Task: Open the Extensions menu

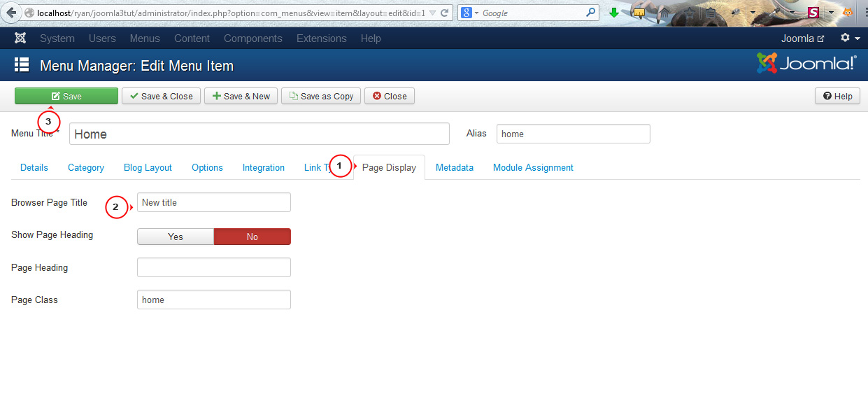Action: 322,38
